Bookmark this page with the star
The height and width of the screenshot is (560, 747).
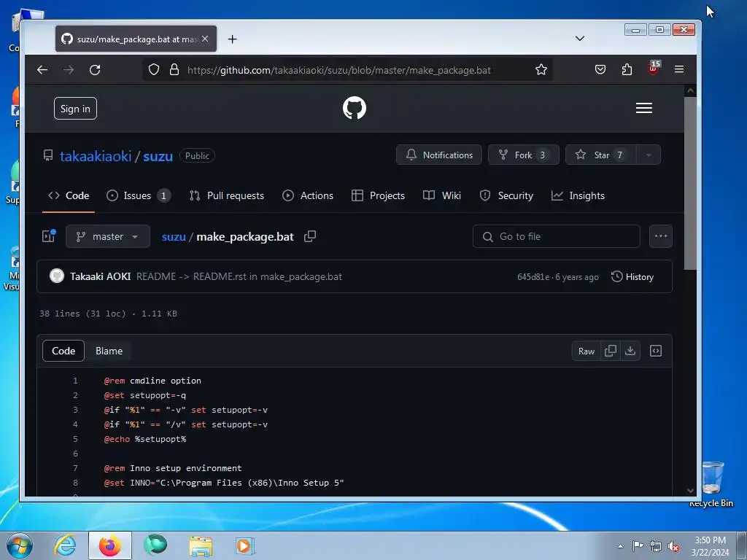(541, 70)
